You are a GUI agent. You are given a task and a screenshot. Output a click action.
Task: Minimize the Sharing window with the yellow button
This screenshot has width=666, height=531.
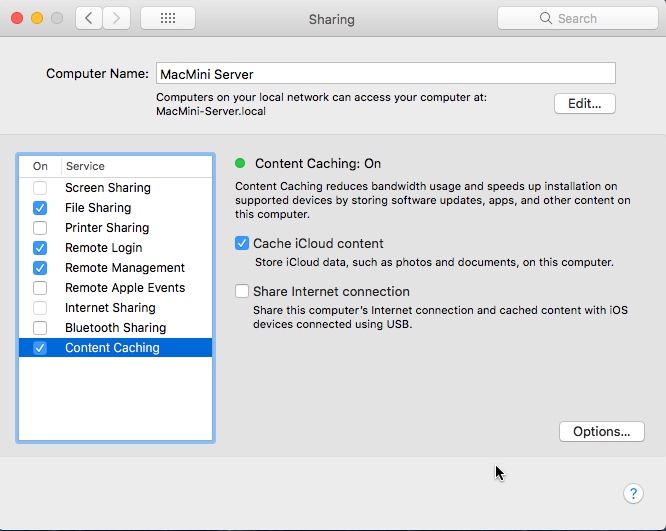tap(37, 18)
